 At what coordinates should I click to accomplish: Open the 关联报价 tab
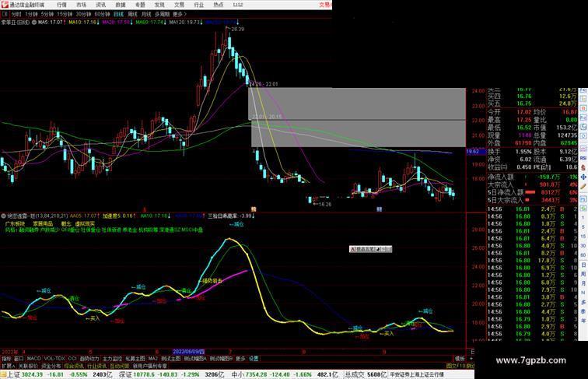(x=28, y=366)
